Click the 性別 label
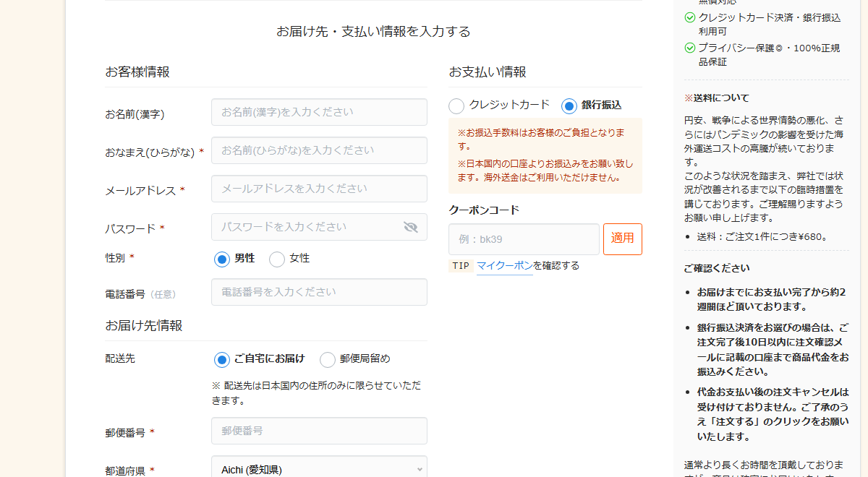The width and height of the screenshot is (868, 477). [x=115, y=257]
